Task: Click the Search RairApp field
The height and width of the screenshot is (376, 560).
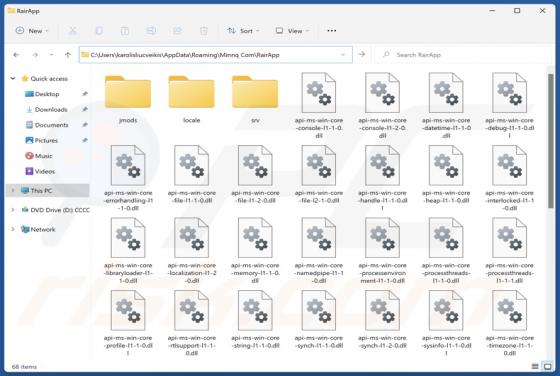Action: tap(465, 55)
